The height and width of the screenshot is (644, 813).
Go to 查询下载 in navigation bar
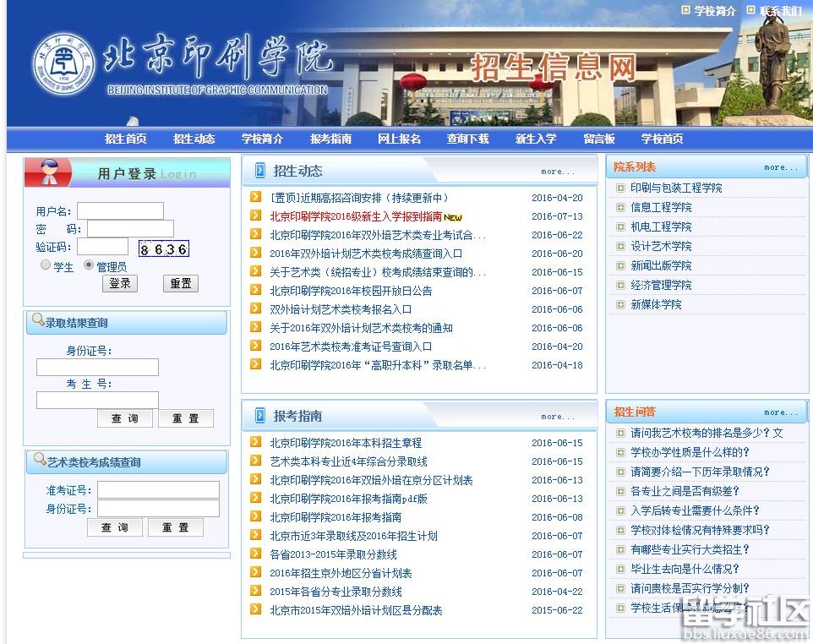(x=467, y=139)
